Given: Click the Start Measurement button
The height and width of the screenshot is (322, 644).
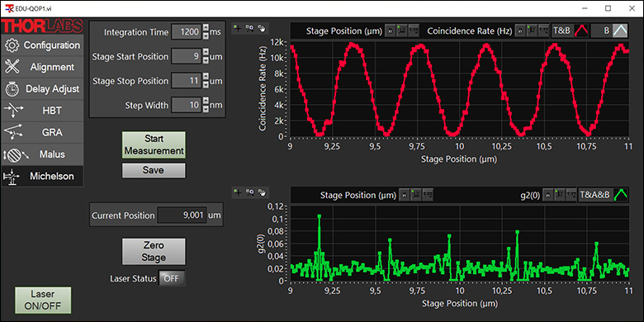Looking at the screenshot, I should (x=154, y=144).
